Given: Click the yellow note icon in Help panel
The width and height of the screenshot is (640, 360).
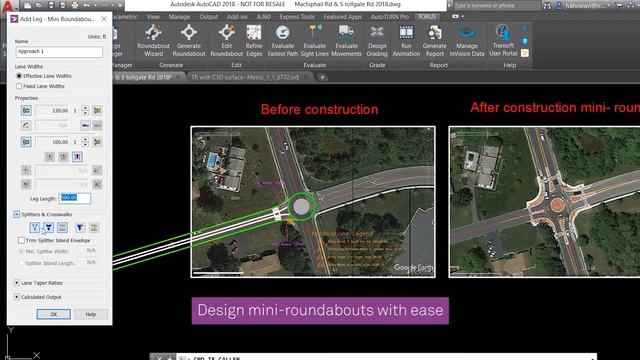Looking at the screenshot, I should 525,53.
